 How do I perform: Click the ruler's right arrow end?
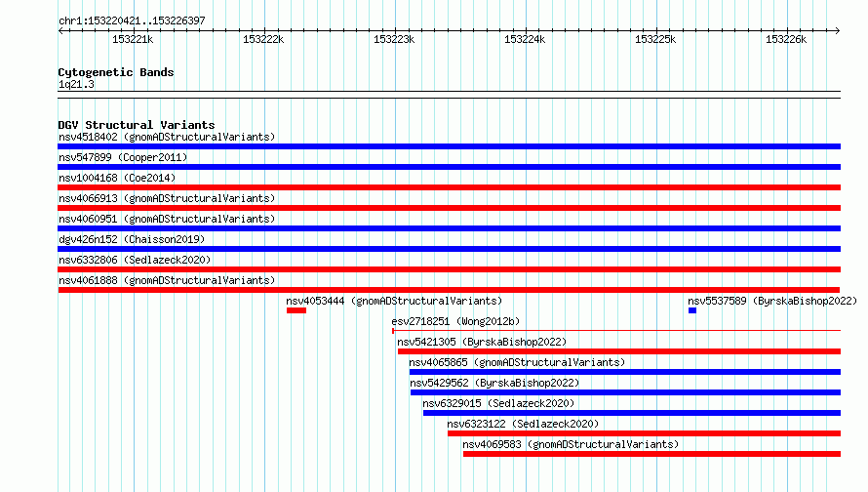click(837, 30)
